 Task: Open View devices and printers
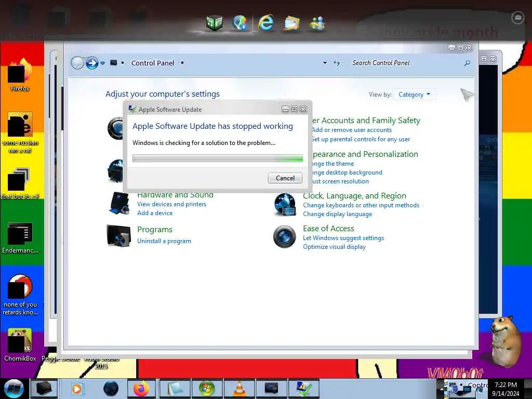(x=171, y=204)
